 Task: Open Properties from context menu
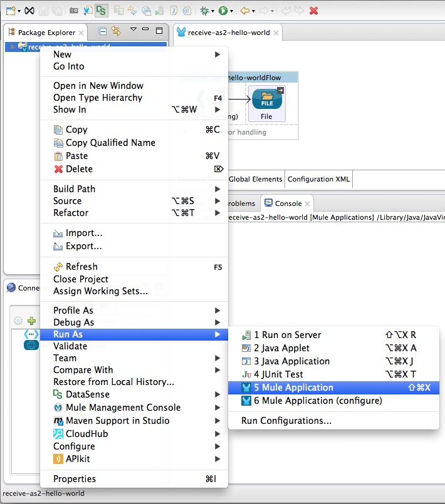click(x=134, y=478)
